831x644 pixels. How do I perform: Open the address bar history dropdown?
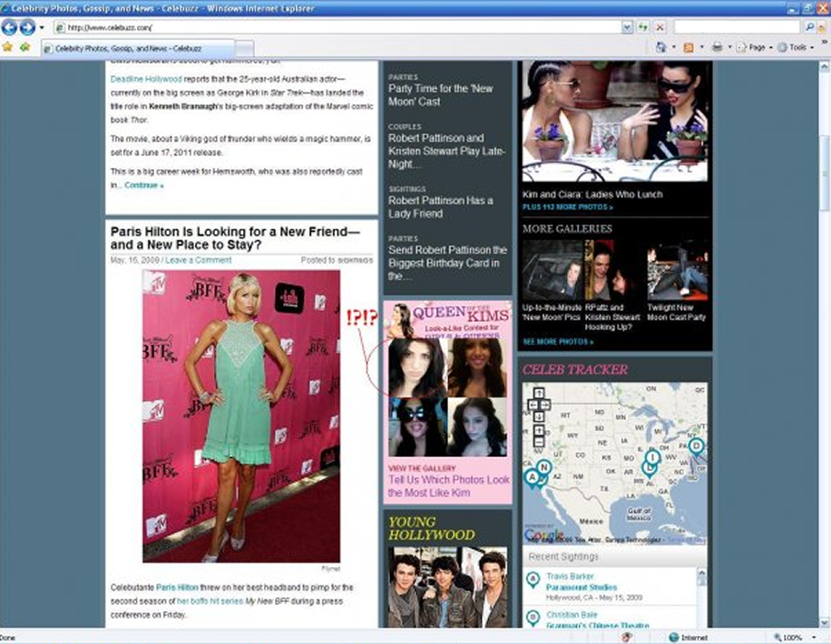(x=627, y=27)
